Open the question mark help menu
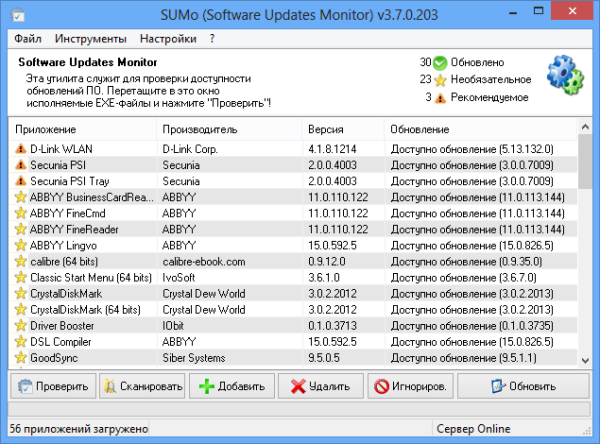 coord(212,39)
